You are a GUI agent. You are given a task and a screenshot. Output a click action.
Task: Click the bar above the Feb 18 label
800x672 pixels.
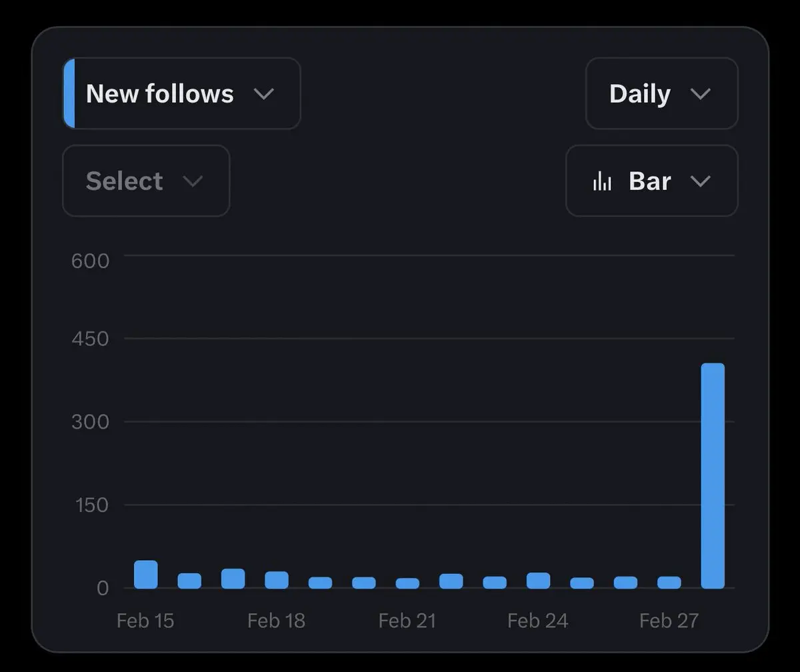tap(277, 580)
